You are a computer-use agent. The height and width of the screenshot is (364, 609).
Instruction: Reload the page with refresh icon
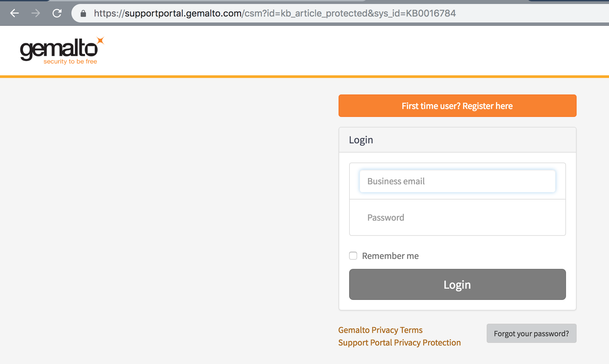[x=57, y=13]
